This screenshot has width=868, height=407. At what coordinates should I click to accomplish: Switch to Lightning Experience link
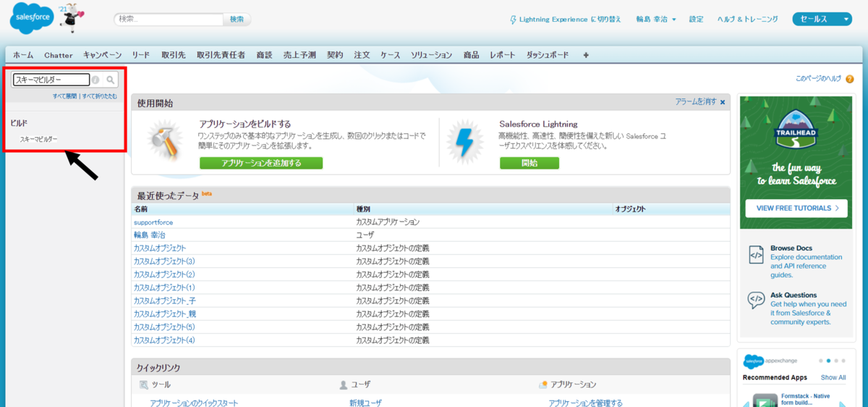pyautogui.click(x=566, y=20)
